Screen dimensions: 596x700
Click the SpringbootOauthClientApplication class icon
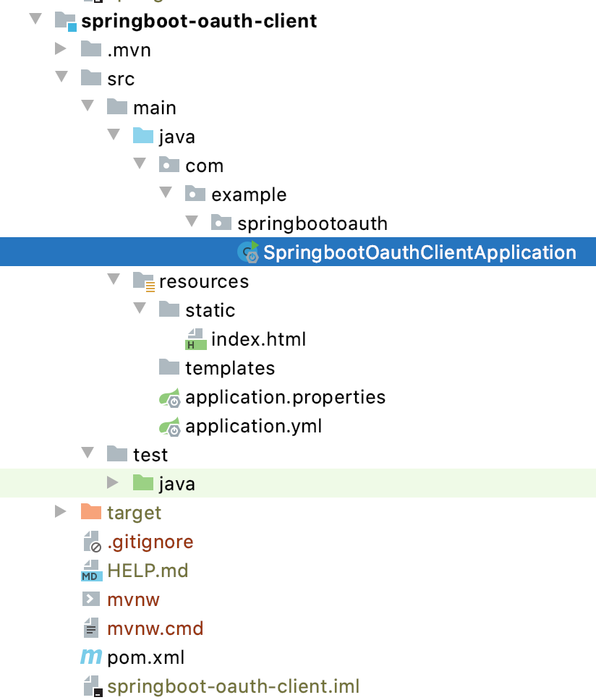tap(248, 252)
